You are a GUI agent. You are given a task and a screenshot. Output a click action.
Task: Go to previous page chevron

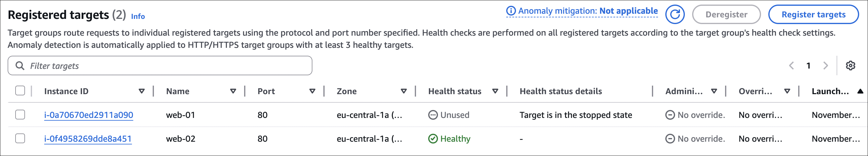pos(792,66)
